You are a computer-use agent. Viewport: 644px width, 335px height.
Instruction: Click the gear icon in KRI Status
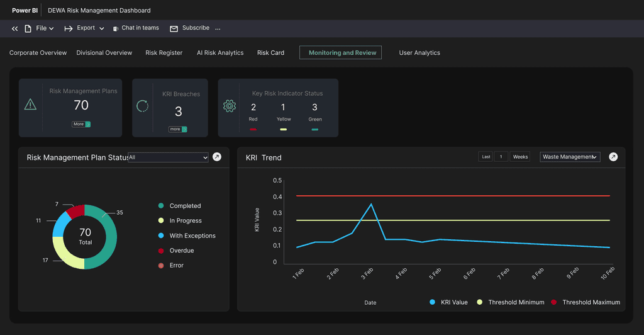pos(229,106)
